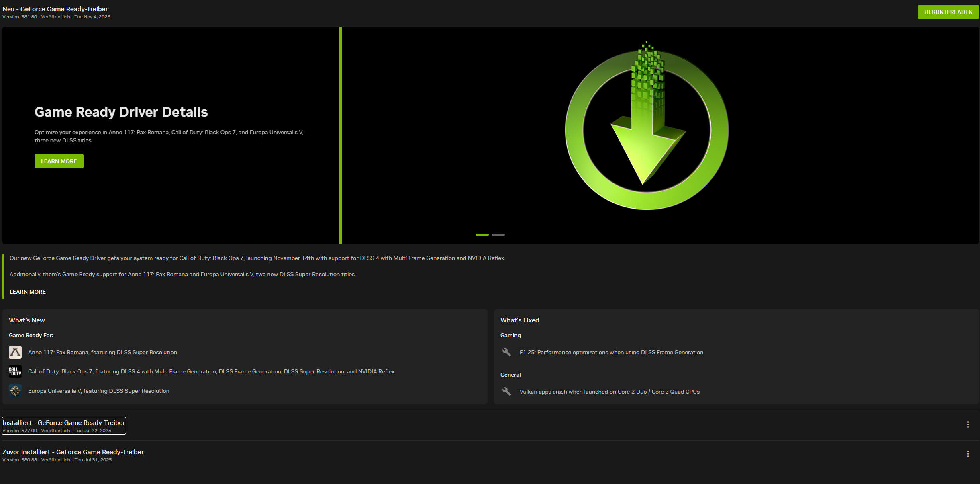This screenshot has width=980, height=484.
Task: Click the wrench icon next to the Vulkan fix
Action: pyautogui.click(x=506, y=391)
